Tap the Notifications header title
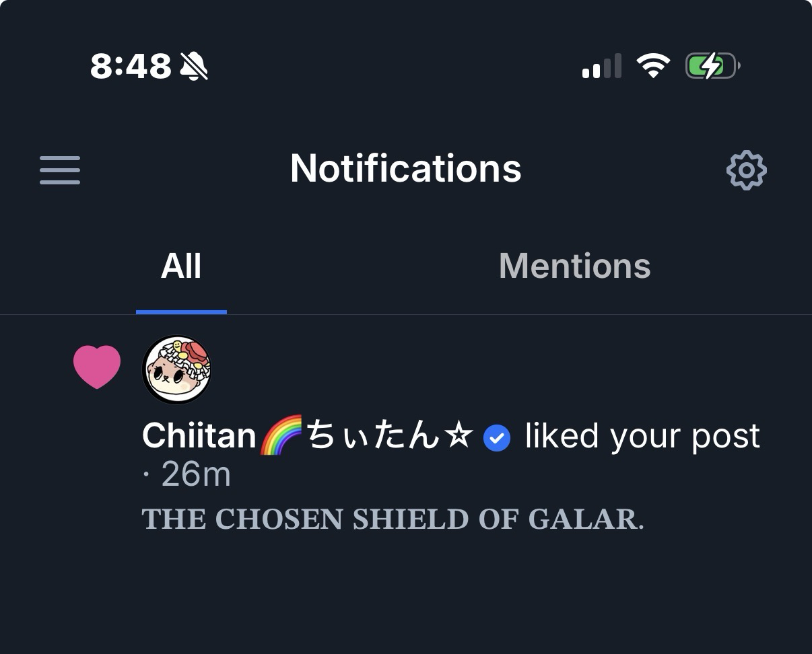The image size is (812, 654). click(x=405, y=168)
